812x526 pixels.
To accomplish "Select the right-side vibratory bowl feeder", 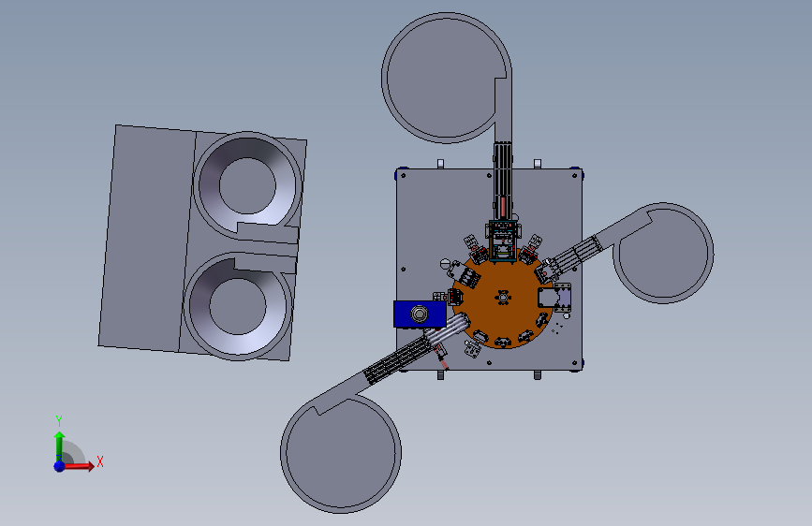I will click(663, 253).
